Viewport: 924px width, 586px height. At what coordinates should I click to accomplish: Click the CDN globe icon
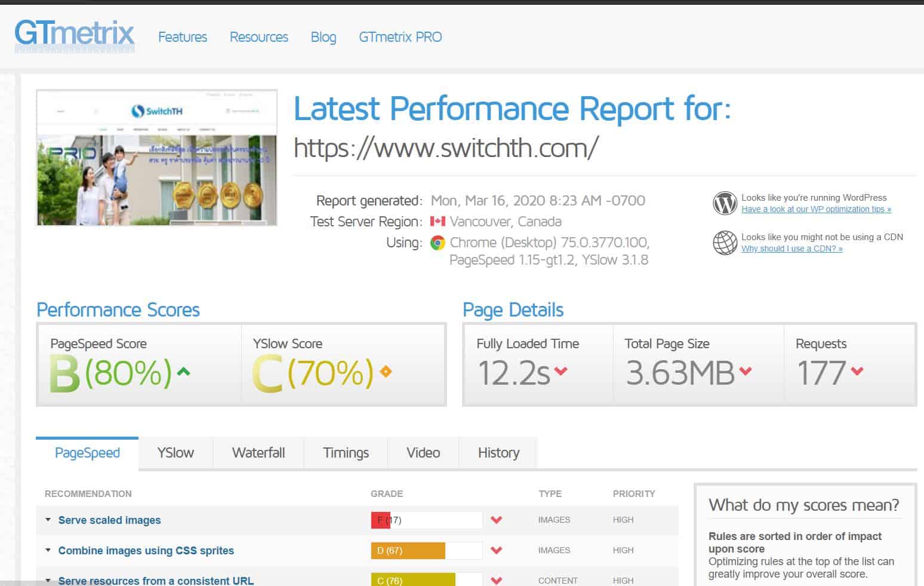[725, 243]
